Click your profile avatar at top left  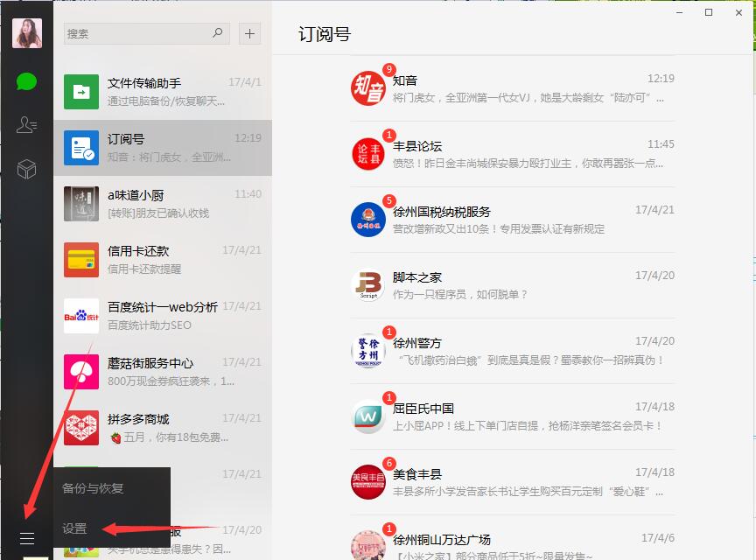click(x=26, y=32)
